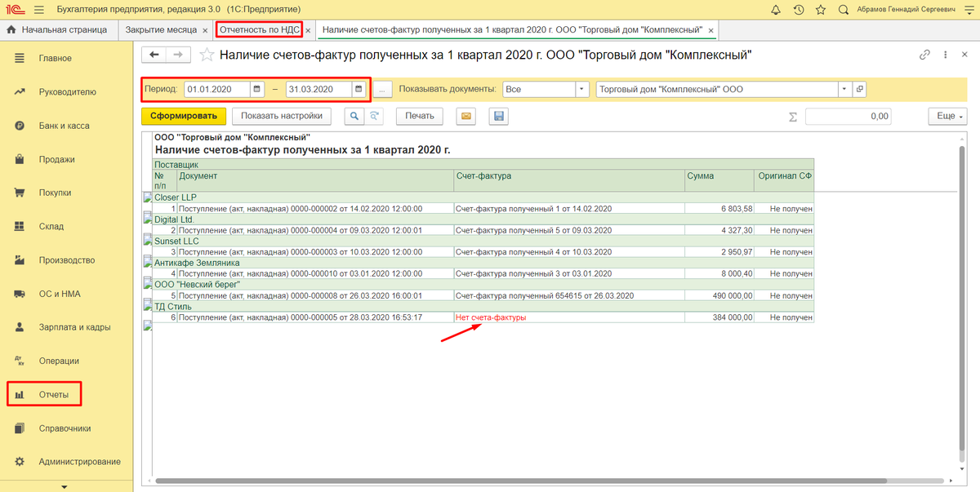
Task: Click the find magnifier toolbar icon
Action: 354,117
